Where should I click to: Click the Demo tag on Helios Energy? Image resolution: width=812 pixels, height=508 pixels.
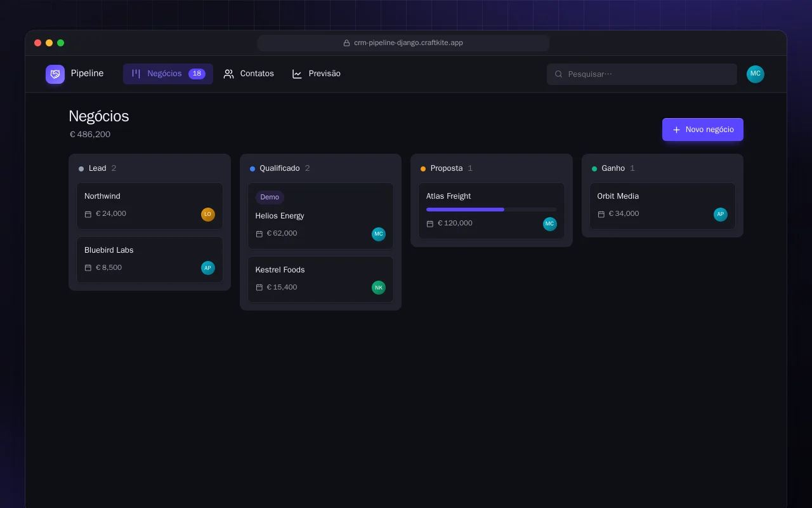[x=270, y=197]
